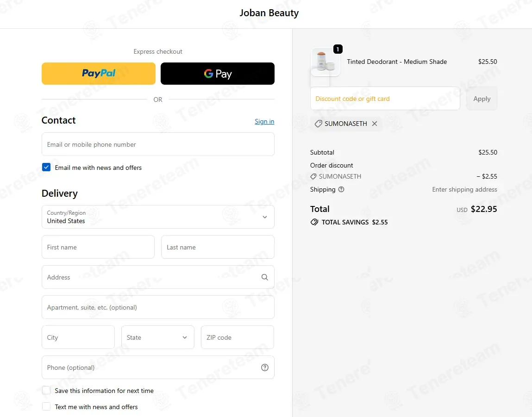Focus the Email or mobile phone field
This screenshot has width=532, height=417.
(158, 144)
